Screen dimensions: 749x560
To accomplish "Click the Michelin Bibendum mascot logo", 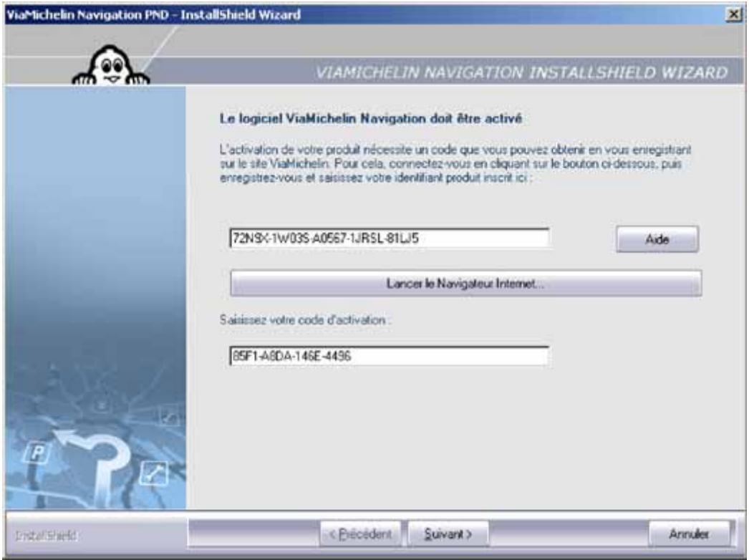I will [x=111, y=66].
